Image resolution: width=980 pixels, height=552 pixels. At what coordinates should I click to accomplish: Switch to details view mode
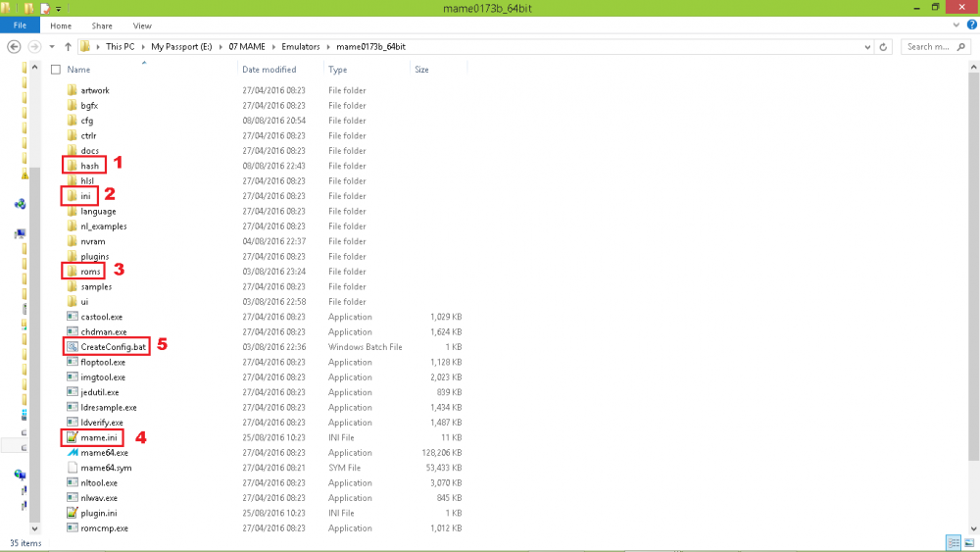point(953,542)
